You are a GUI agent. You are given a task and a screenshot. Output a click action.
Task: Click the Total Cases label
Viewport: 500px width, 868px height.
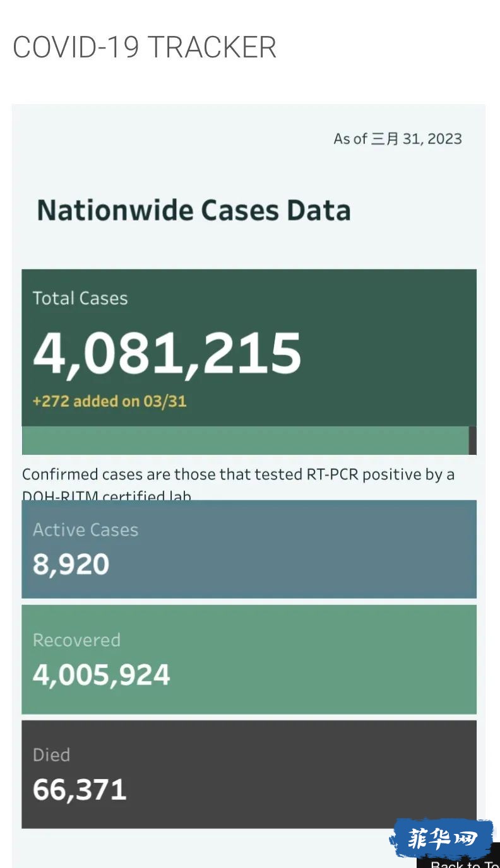tap(80, 298)
